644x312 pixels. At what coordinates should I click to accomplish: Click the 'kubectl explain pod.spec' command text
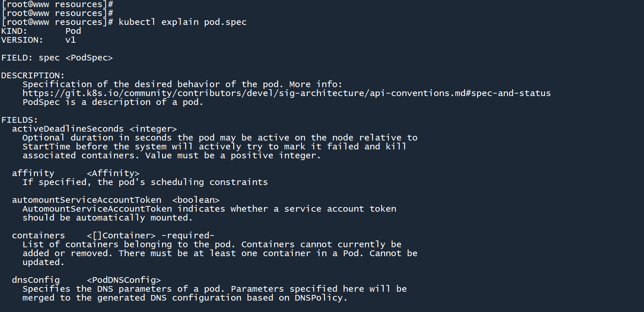[x=182, y=22]
